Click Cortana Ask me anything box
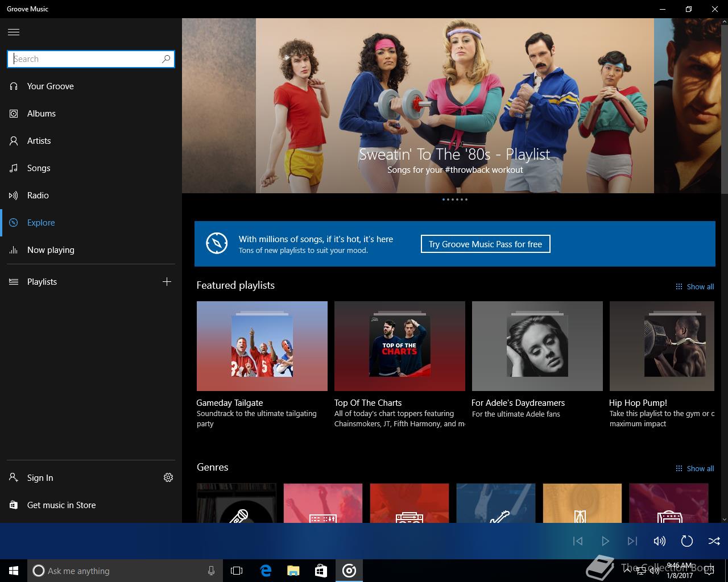This screenshot has height=582, width=728. (x=125, y=571)
